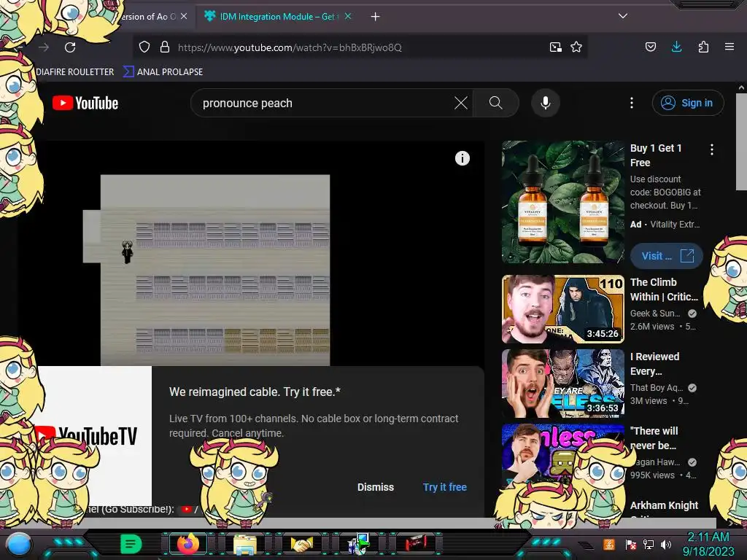Open the 'Arkham Knight' video title
This screenshot has height=560, width=747.
click(x=664, y=505)
